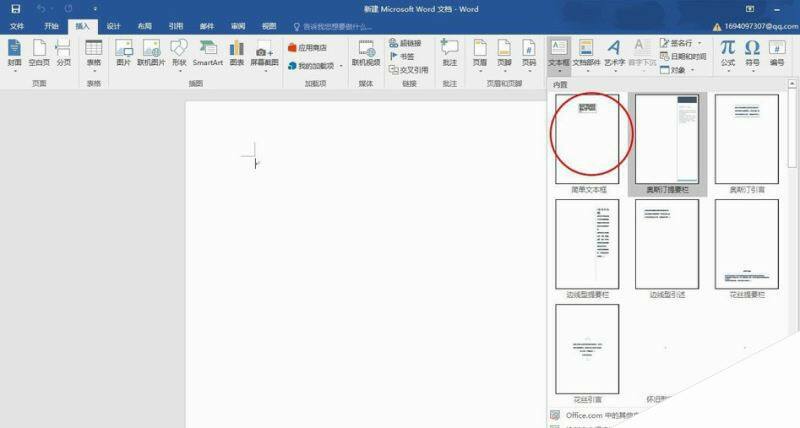
Task: Insert a 交叉引用 cross-reference
Action: click(409, 70)
